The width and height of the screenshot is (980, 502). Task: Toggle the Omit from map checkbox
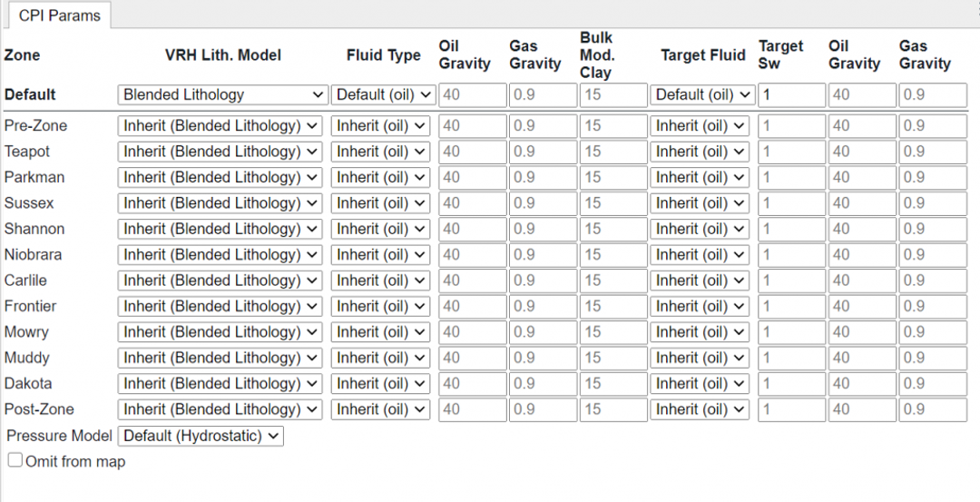tap(15, 460)
